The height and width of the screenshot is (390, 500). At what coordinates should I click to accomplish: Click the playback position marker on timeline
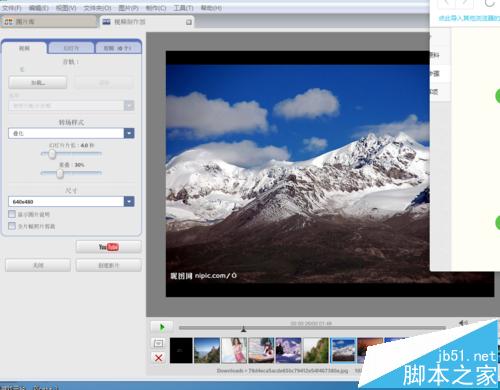pyautogui.click(x=244, y=329)
